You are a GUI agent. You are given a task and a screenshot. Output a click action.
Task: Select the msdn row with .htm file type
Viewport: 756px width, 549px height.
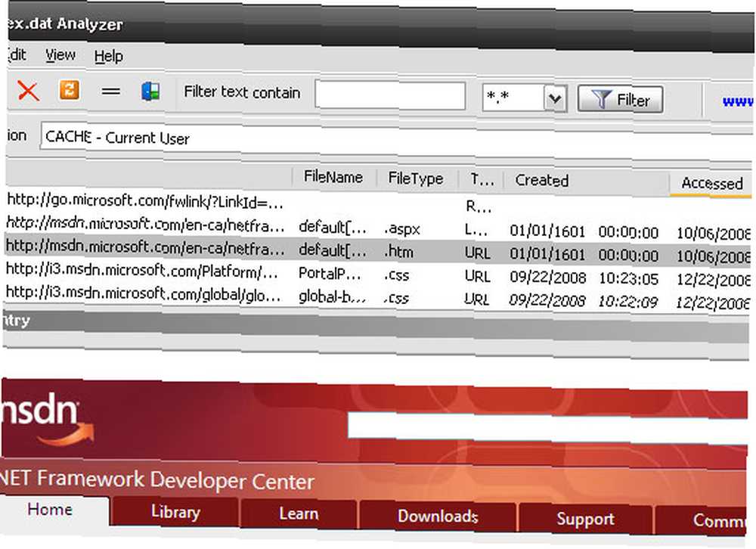[x=379, y=251]
